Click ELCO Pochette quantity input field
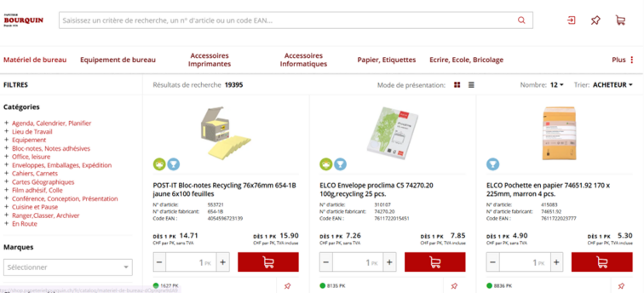The height and width of the screenshot is (293, 644). [525, 262]
